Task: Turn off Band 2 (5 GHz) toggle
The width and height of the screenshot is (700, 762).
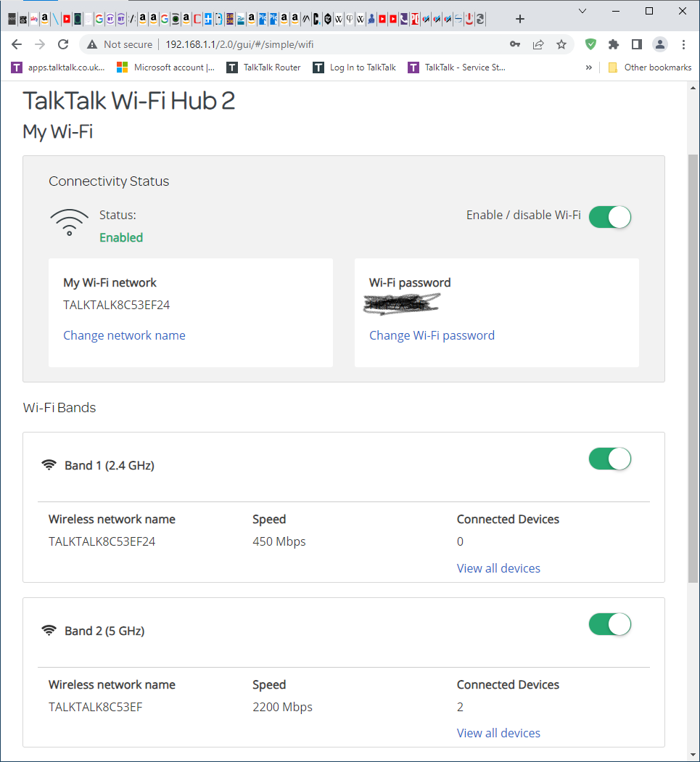Action: pyautogui.click(x=609, y=624)
